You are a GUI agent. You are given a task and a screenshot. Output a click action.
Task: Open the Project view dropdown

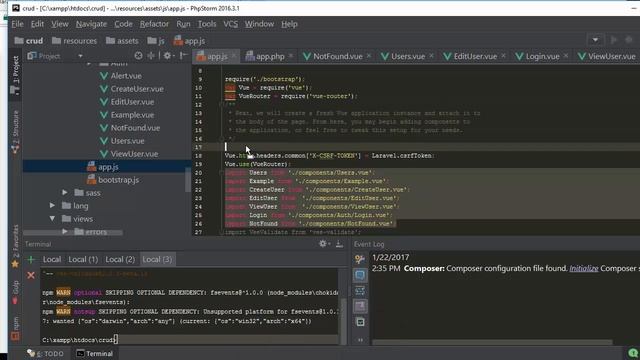80,56
